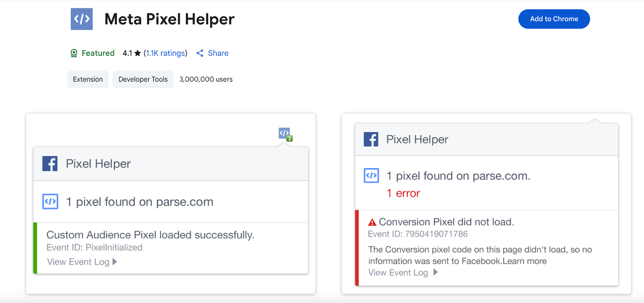
Task: Click 'Custom Audience Pixel loaded successfully.' text
Action: pos(151,235)
